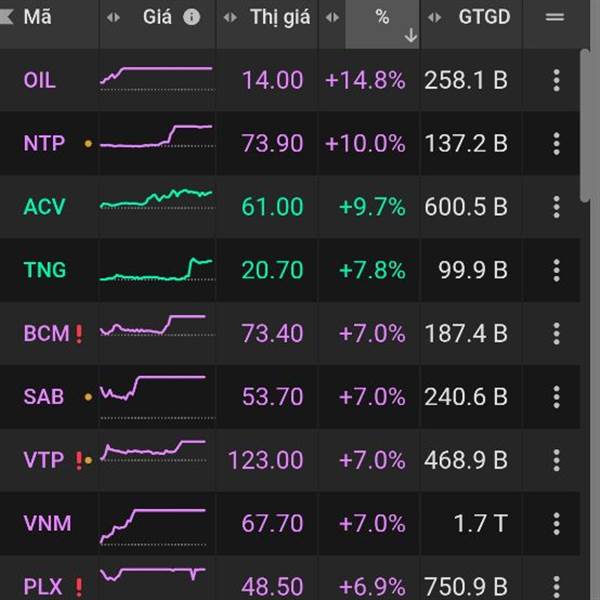Open the three-dot menu for NTP

pos(556,144)
